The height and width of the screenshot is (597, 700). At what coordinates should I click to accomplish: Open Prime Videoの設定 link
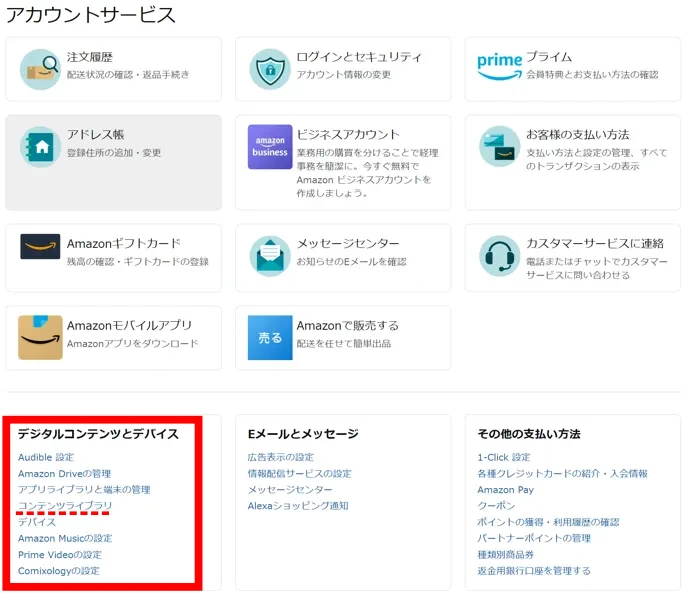point(60,555)
